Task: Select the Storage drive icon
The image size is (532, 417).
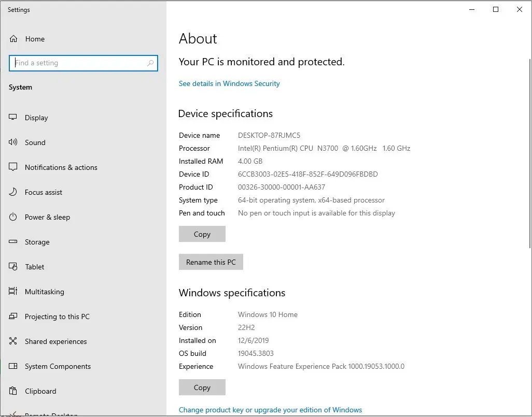Action: (13, 242)
